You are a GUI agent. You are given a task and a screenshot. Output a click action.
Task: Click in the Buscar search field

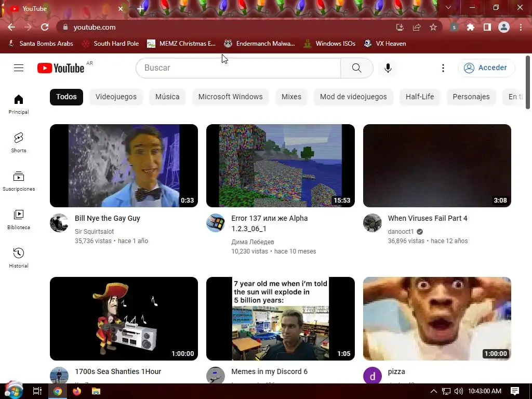tap(238, 68)
